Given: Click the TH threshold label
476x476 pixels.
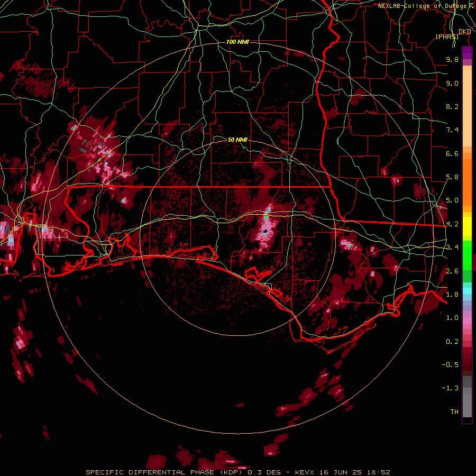Looking at the screenshot, I should (454, 412).
